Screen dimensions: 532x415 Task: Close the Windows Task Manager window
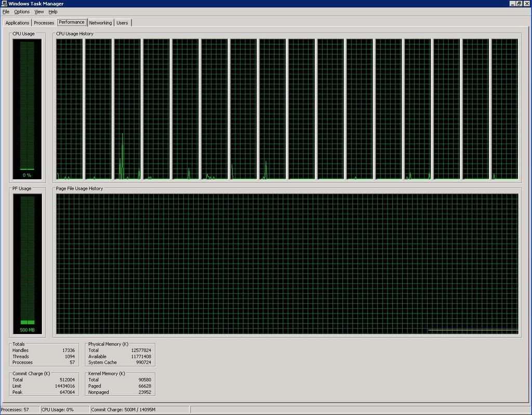(526, 4)
